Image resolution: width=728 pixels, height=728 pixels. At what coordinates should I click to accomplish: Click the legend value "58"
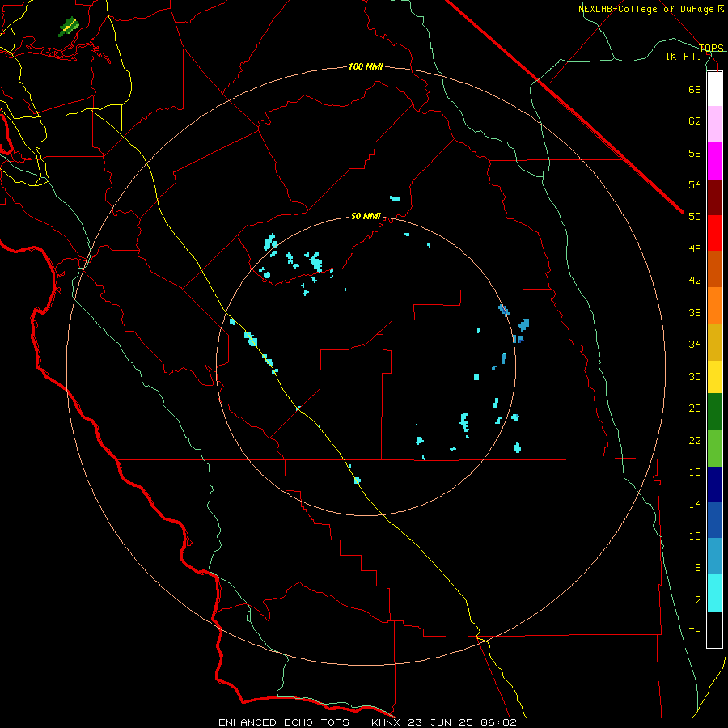coord(695,153)
